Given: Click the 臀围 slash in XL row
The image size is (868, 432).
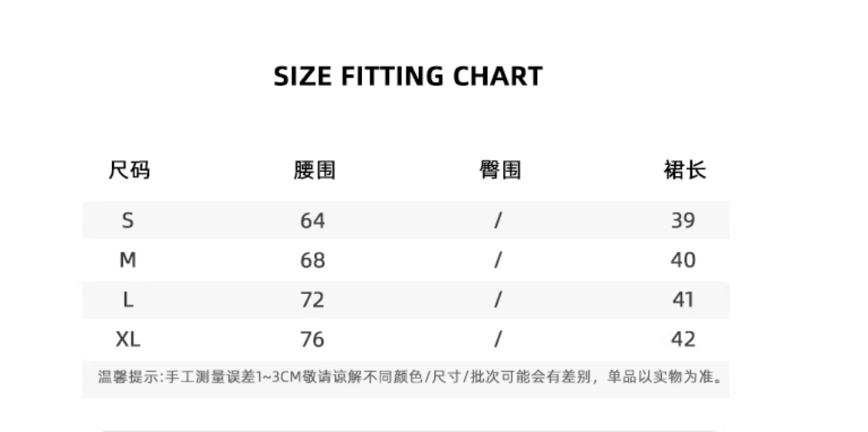Looking at the screenshot, I should (498, 339).
